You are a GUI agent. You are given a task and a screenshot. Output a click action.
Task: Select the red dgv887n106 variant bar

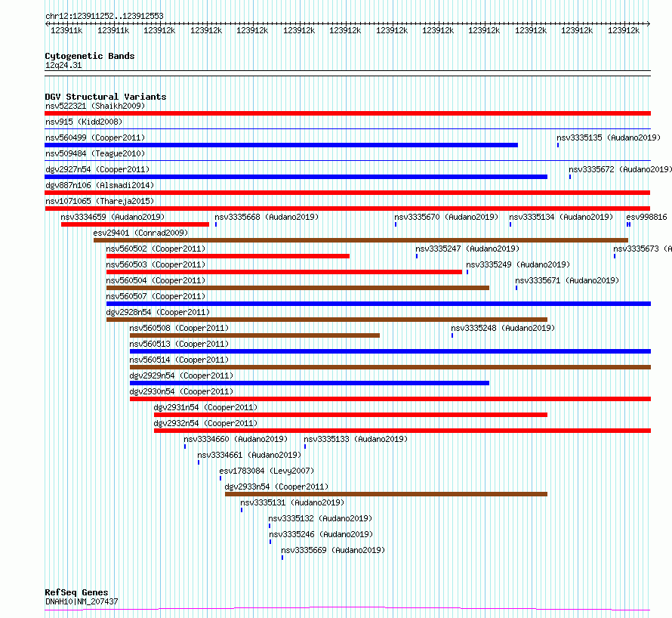(x=347, y=193)
